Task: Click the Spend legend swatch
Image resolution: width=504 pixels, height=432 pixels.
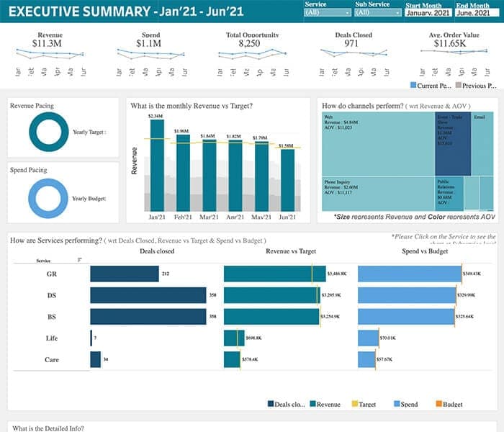Action: click(397, 404)
